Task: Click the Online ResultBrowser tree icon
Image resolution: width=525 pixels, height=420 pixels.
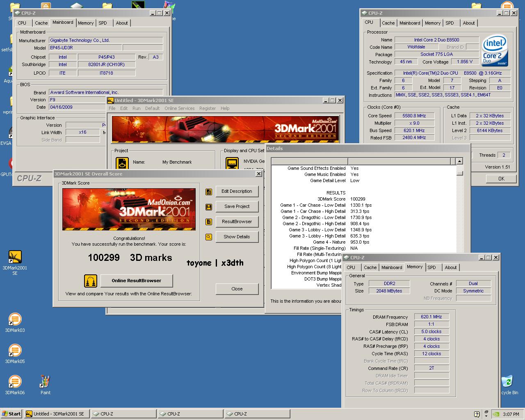Action: click(x=91, y=281)
